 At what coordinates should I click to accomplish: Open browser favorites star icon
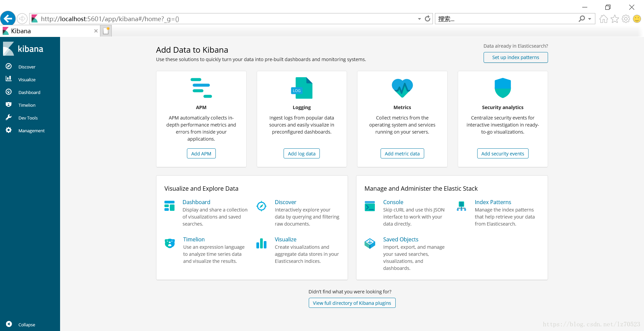coord(614,19)
